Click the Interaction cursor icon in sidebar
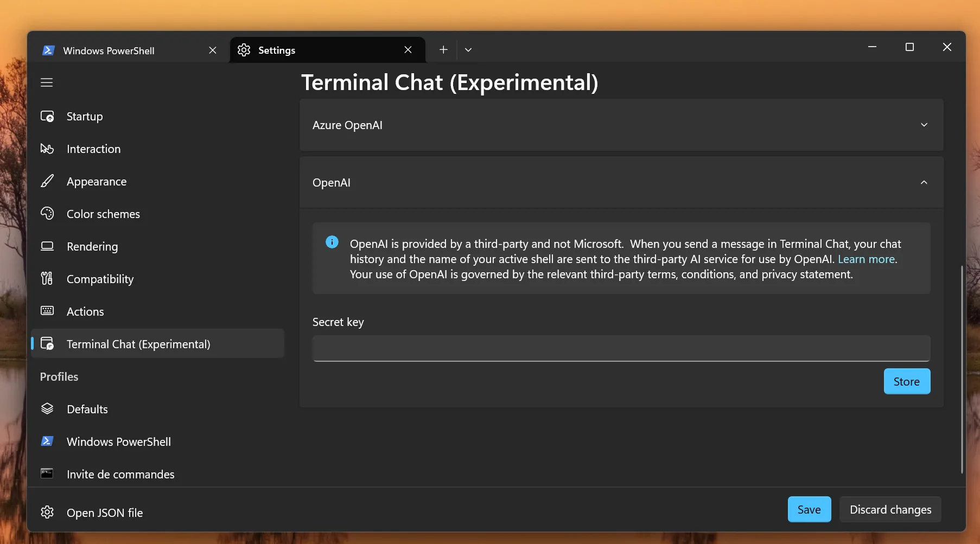980x544 pixels. (47, 149)
